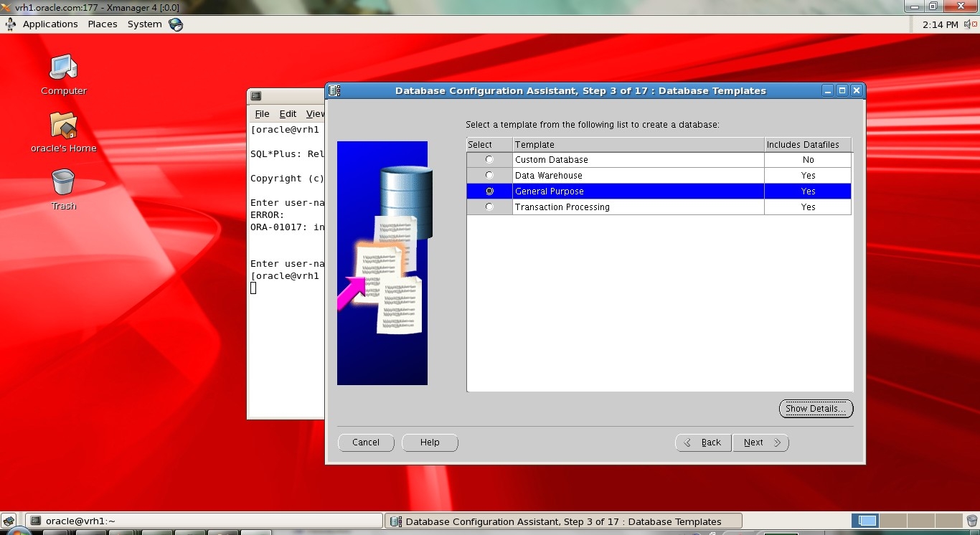Click the Xmanager window restore button
The image size is (980, 535).
click(x=933, y=6)
